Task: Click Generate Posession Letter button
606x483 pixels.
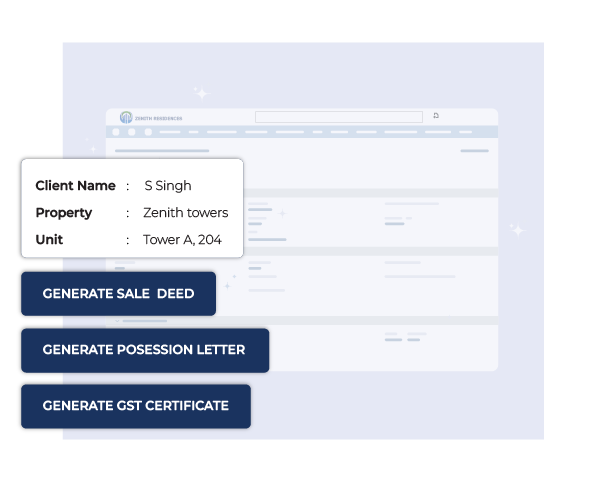Action: 143,350
